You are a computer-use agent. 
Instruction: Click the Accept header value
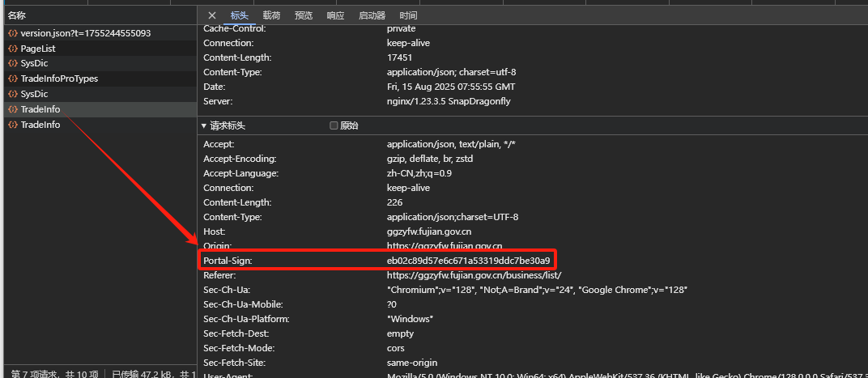451,144
